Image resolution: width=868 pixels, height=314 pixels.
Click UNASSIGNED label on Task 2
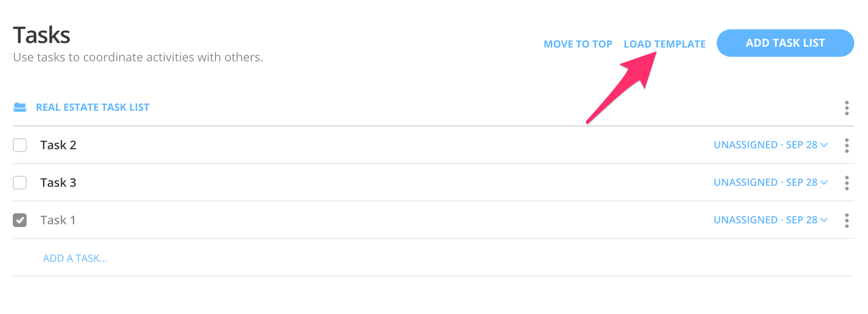[x=744, y=145]
